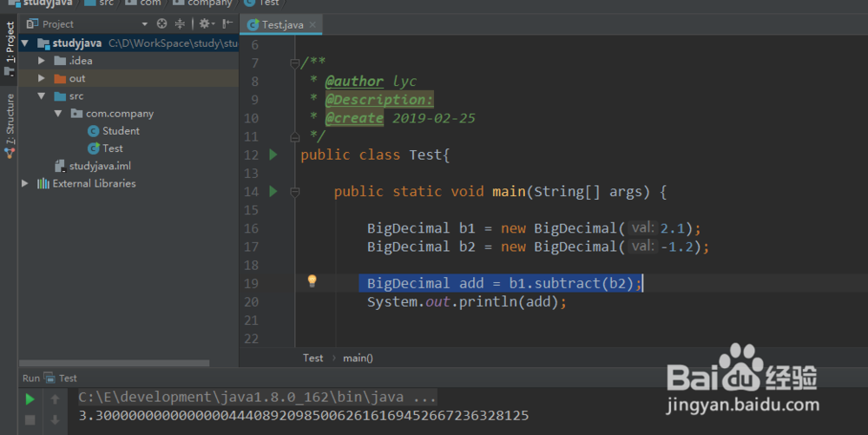Viewport: 868px width, 435px height.
Task: Fold the Javadoc comment at line 7
Action: (294, 63)
